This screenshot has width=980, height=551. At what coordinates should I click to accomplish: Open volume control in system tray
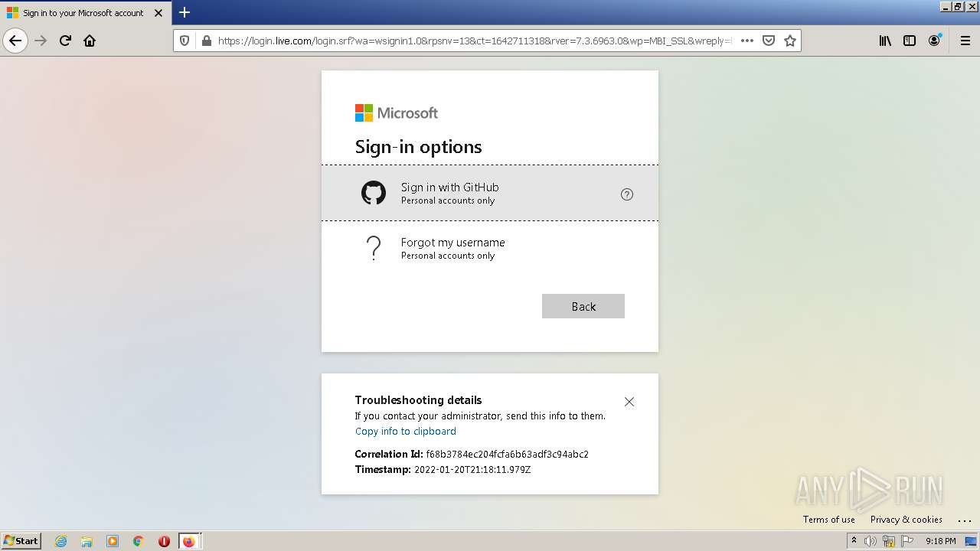tap(871, 541)
